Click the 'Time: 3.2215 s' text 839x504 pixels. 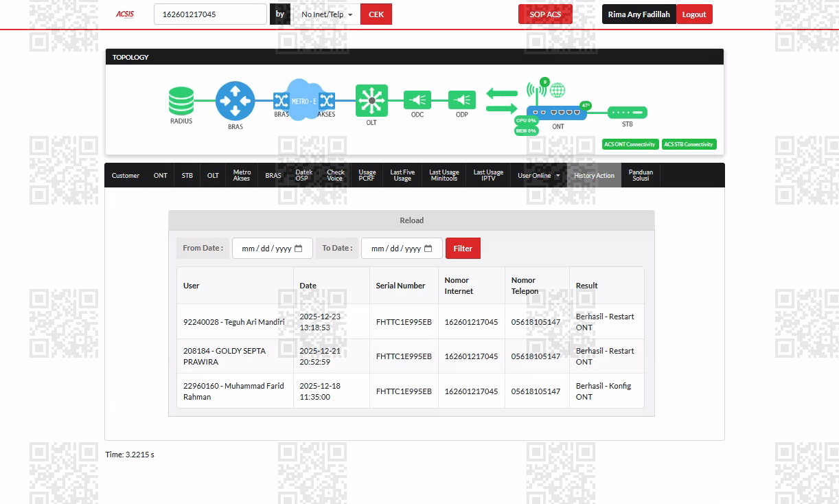(x=130, y=455)
